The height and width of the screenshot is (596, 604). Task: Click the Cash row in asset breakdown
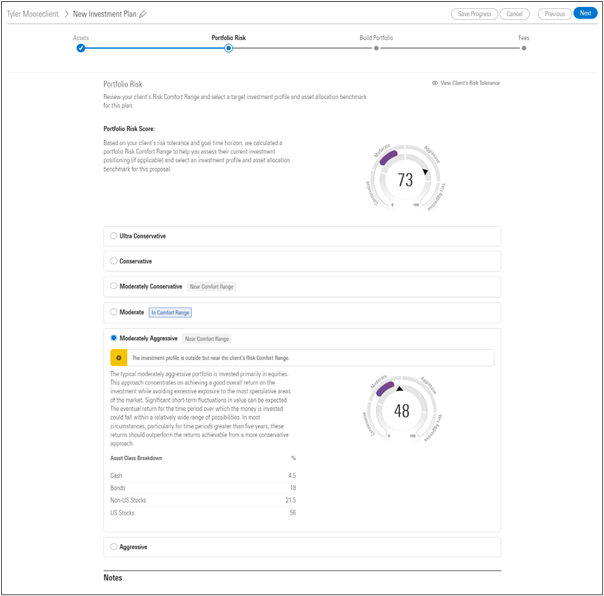203,475
